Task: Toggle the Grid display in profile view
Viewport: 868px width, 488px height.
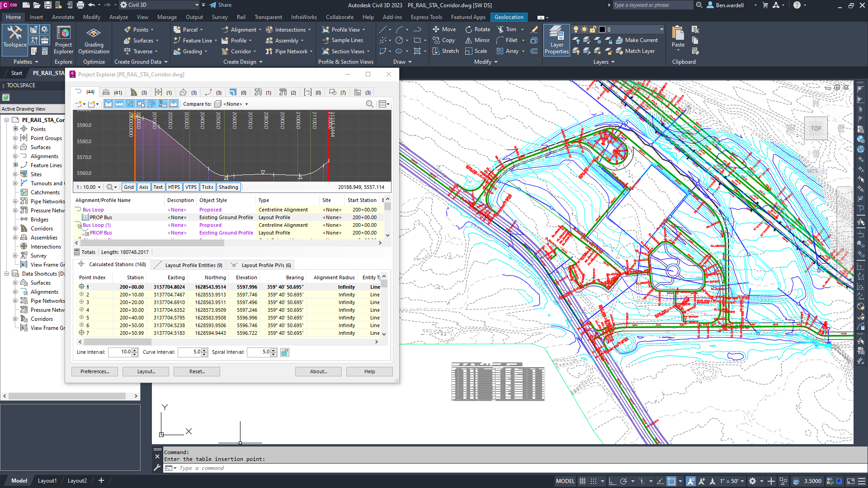Action: pyautogui.click(x=129, y=187)
